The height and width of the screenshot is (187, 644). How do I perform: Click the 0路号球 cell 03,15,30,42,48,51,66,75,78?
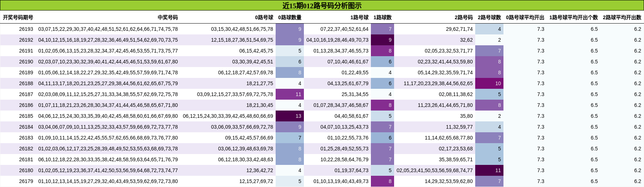[242, 29]
